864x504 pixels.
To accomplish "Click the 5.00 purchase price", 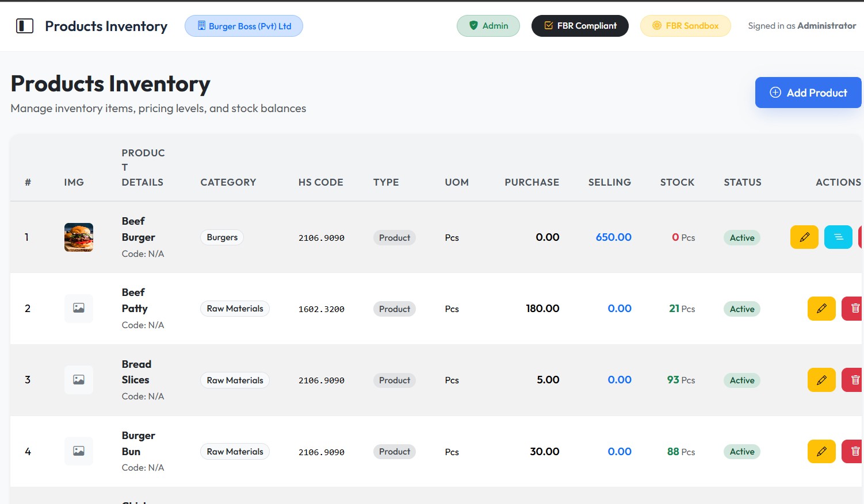I will point(548,380).
